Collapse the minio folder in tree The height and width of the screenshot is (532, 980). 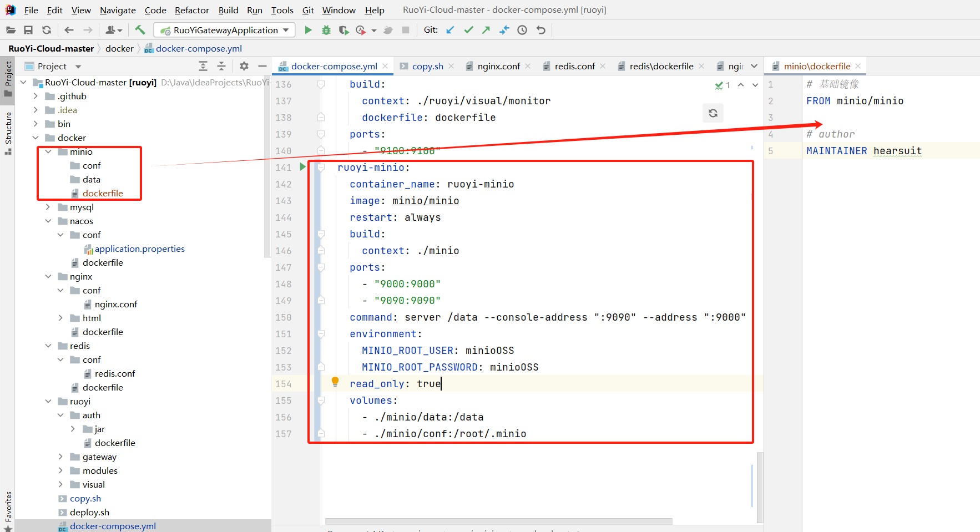(x=48, y=151)
